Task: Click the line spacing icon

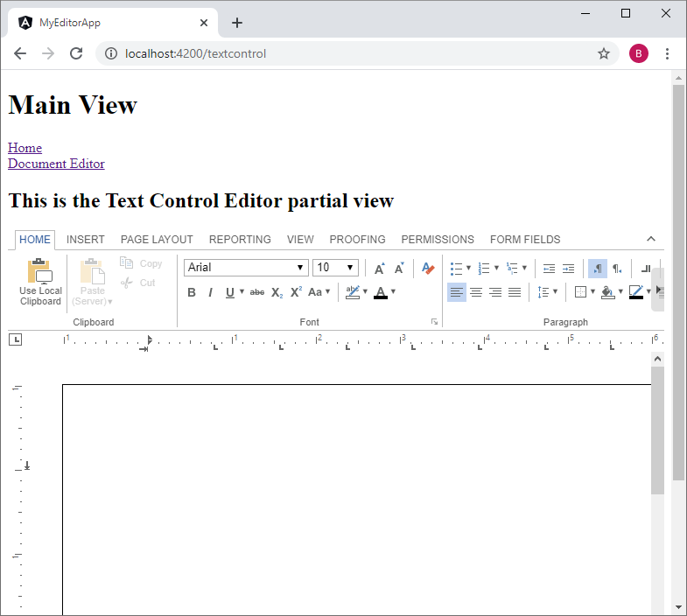Action: (x=543, y=291)
